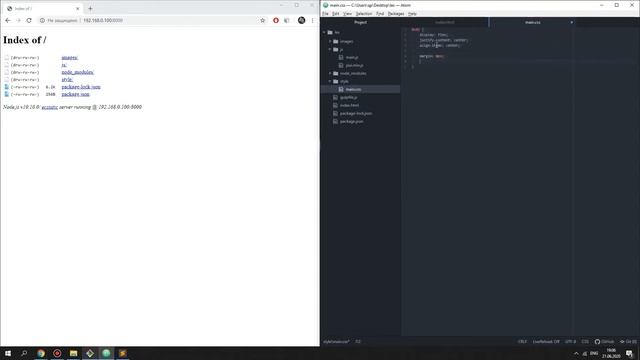Change the CRLF line ending setting
The width and height of the screenshot is (640, 360).
coord(522,342)
